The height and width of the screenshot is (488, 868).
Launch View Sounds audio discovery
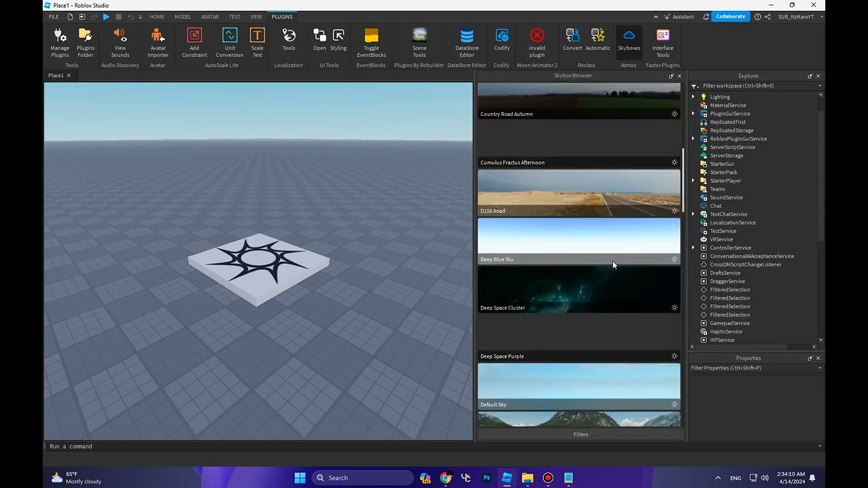coord(120,42)
